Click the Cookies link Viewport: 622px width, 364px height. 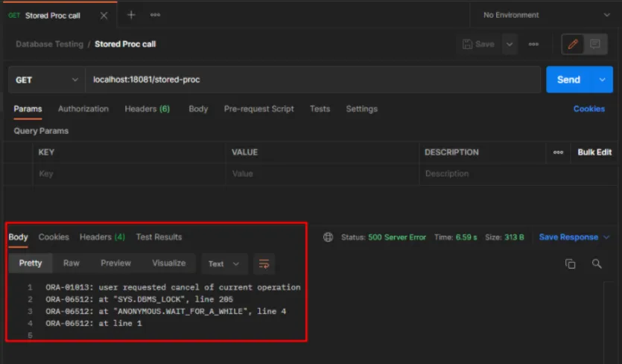coord(588,109)
